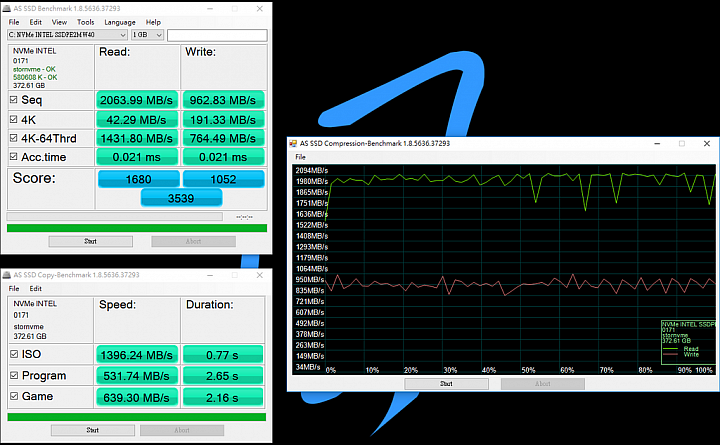Click the 4K-64Thrd read value 1431.80 MB/s

pyautogui.click(x=137, y=138)
